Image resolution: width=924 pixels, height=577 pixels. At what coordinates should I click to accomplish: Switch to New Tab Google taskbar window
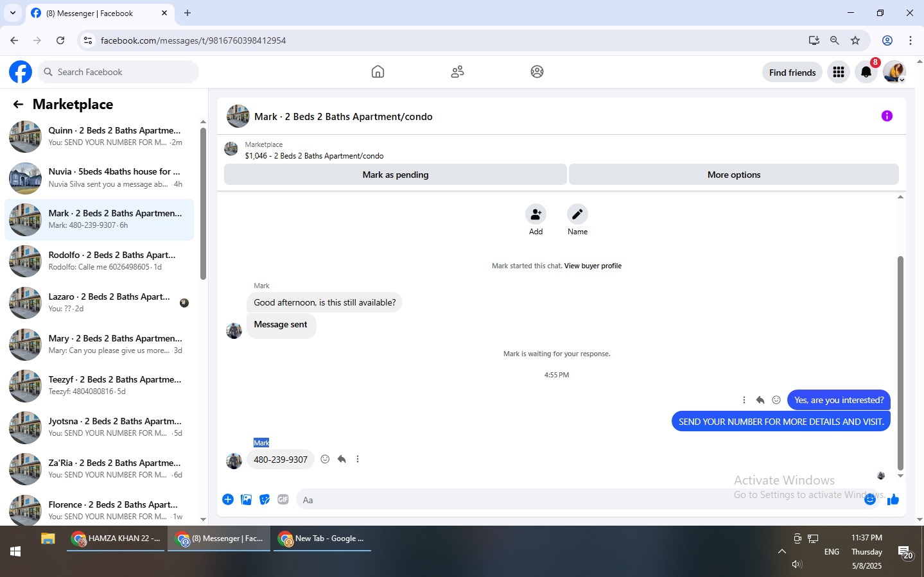click(x=322, y=538)
